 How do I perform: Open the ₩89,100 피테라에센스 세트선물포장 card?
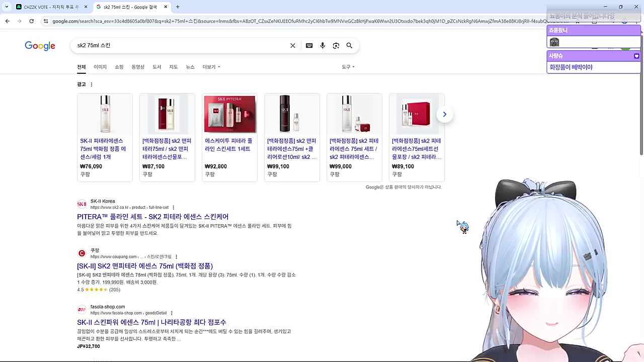pyautogui.click(x=417, y=137)
